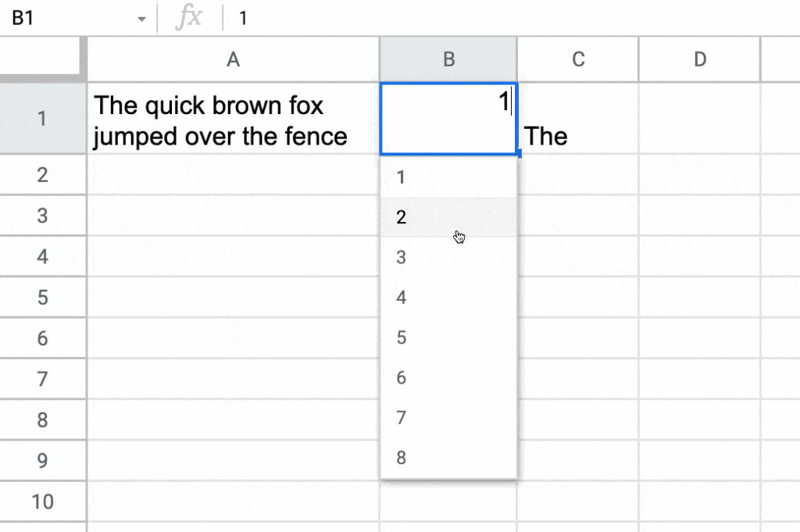Select column B header
The width and height of the screenshot is (800, 532).
(x=448, y=59)
